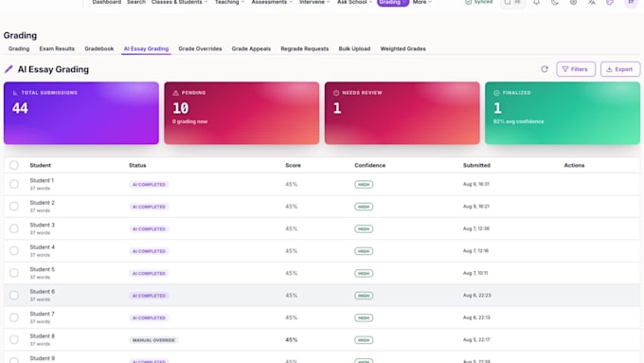
Task: Switch to the Gradebook tab
Action: (x=99, y=48)
